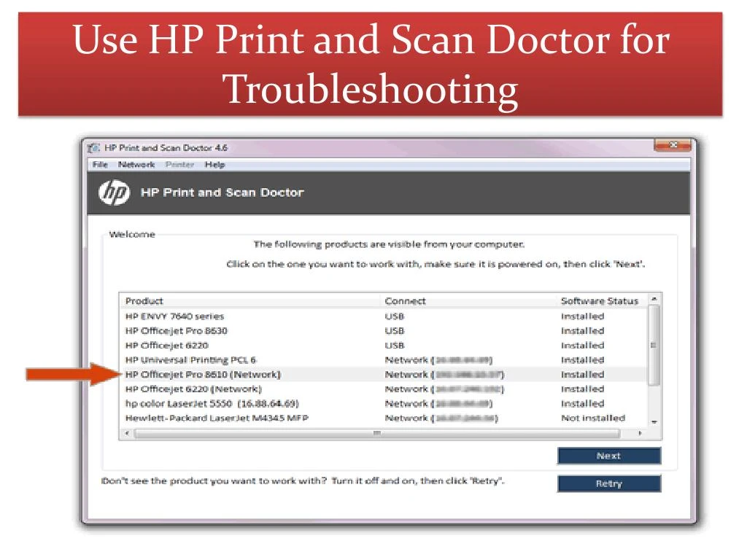The width and height of the screenshot is (747, 560).
Task: Open the Help menu
Action: [215, 165]
